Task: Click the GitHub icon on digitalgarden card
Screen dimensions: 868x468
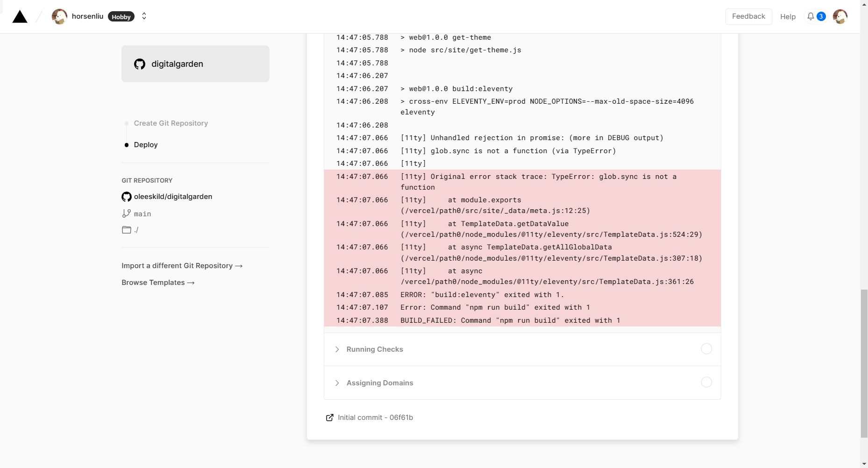Action: tap(140, 64)
